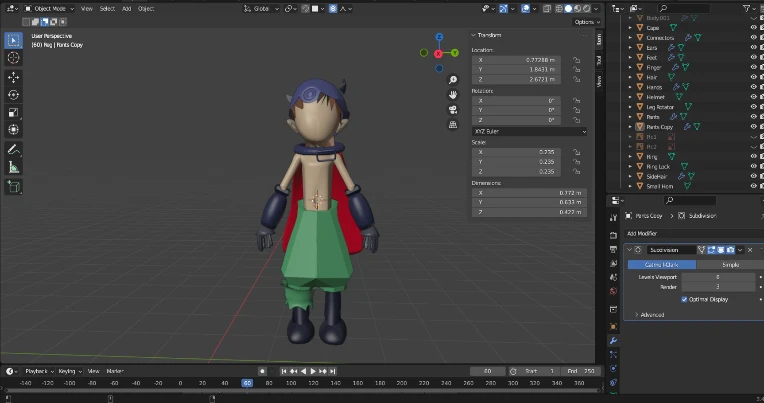Expand Leg Rotator object in outliner
Image resolution: width=764 pixels, height=403 pixels.
point(630,107)
